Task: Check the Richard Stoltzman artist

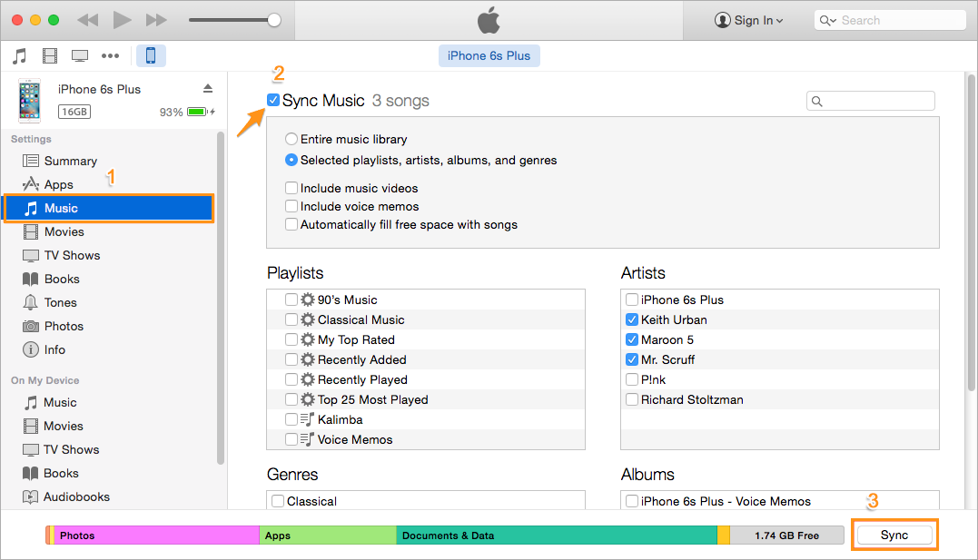Action: tap(632, 399)
